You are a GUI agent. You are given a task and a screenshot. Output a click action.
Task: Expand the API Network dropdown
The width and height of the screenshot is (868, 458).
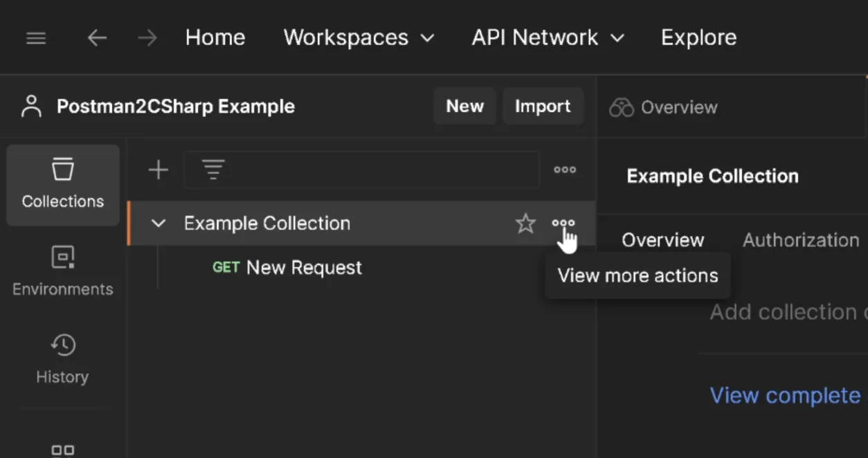pos(548,38)
